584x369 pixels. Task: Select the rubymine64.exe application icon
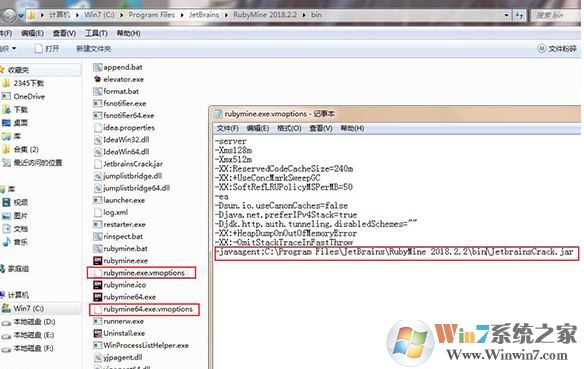click(x=98, y=297)
